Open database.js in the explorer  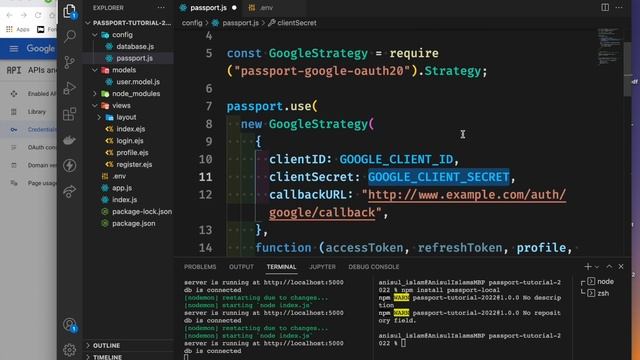click(129, 47)
